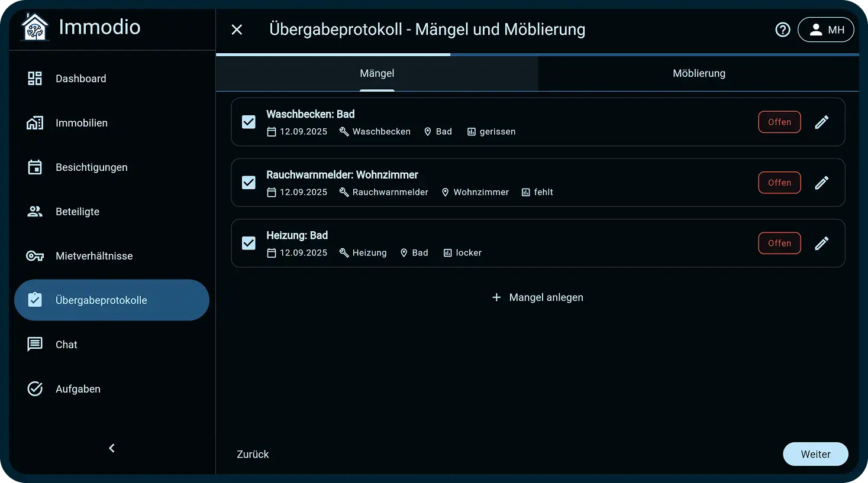
Task: Select the title Rauchwarnmelder: Wohnzimmer
Action: pos(342,175)
